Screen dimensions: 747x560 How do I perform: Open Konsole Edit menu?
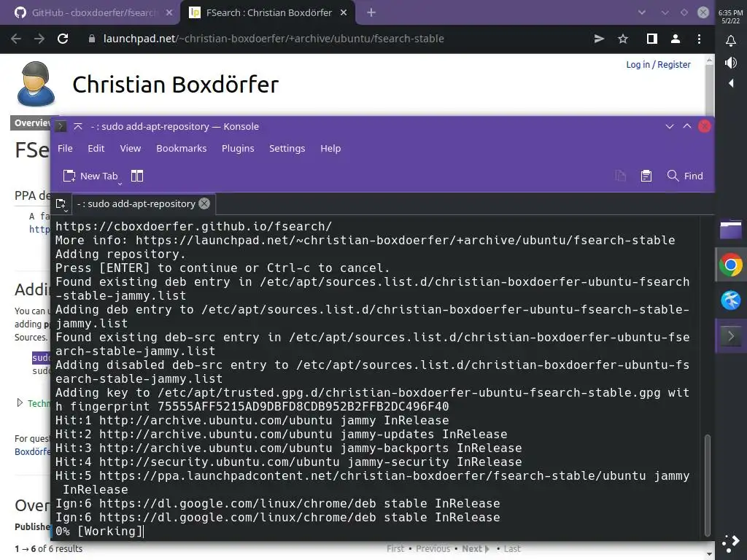click(96, 148)
